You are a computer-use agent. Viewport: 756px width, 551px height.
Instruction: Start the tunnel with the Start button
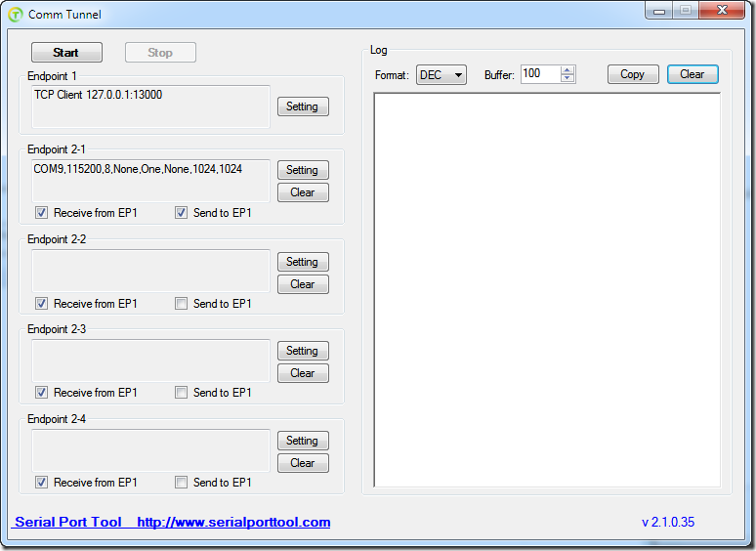(66, 52)
